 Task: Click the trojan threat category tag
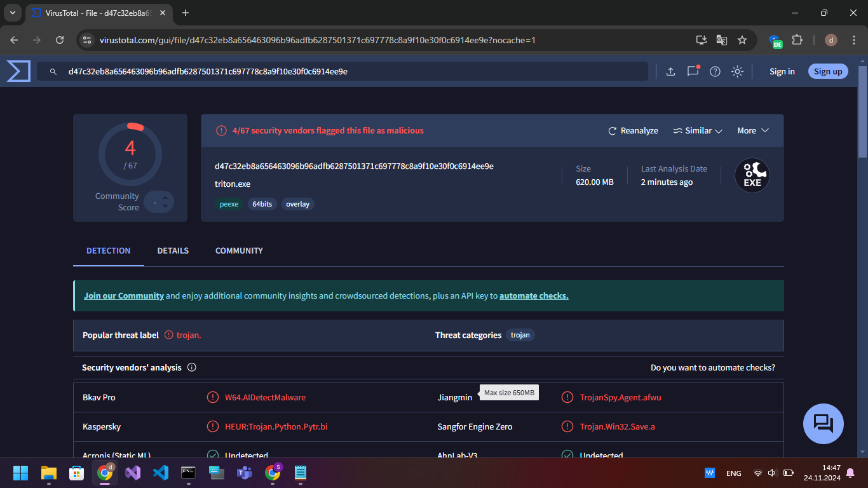[x=520, y=335]
